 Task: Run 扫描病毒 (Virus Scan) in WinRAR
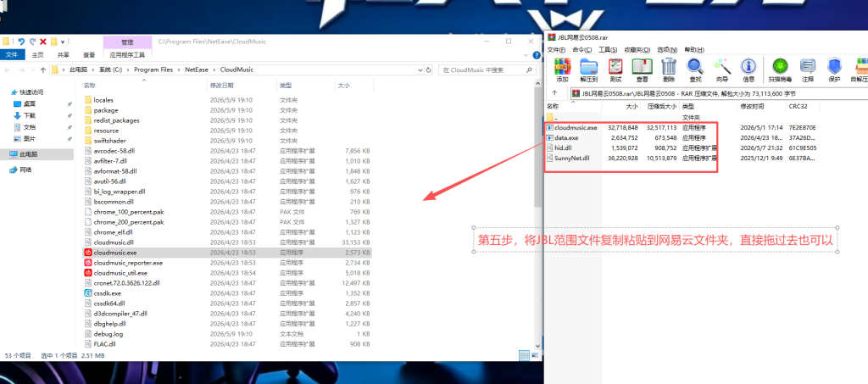(780, 70)
